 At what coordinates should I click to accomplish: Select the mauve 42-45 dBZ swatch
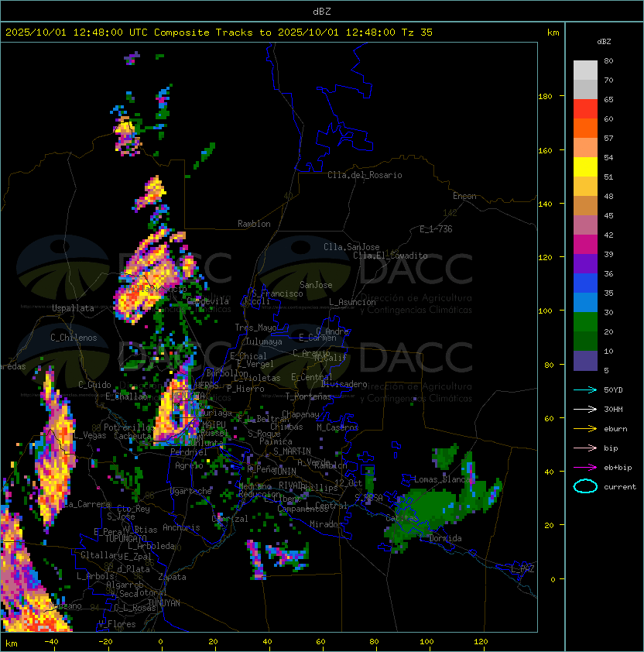tap(585, 225)
